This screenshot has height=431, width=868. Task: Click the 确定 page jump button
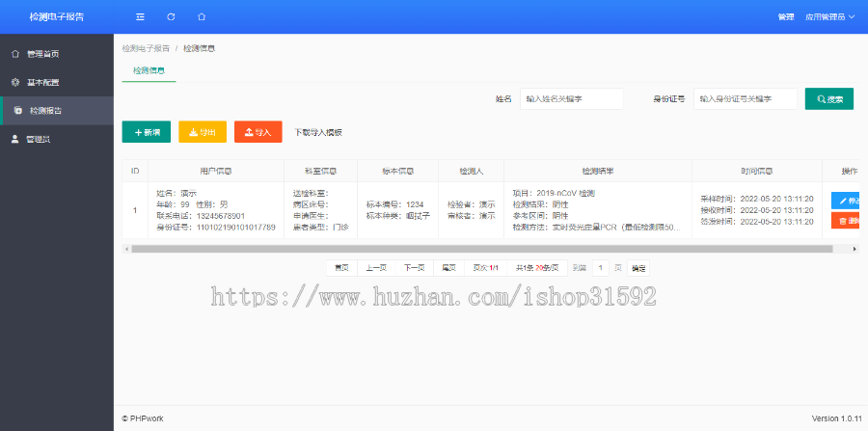click(638, 268)
